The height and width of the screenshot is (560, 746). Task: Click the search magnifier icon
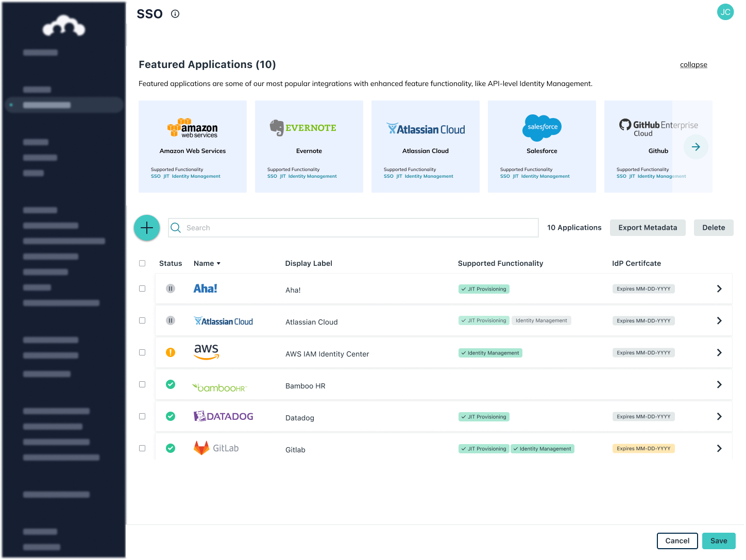(176, 227)
